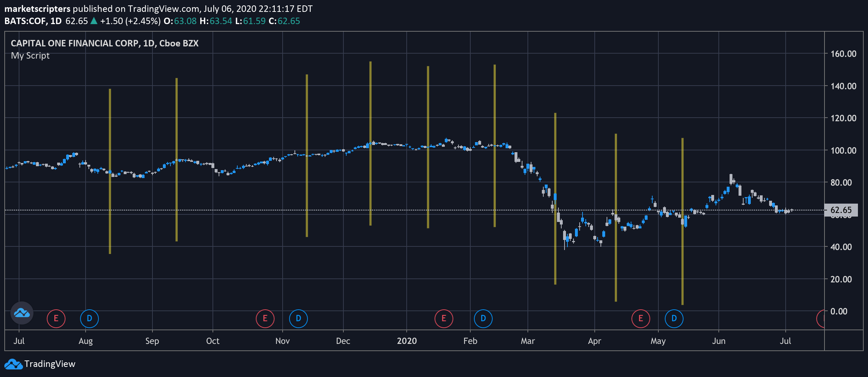
Task: Click the CAPITAL ONE FINANCIAL CORP chart title
Action: click(x=104, y=43)
